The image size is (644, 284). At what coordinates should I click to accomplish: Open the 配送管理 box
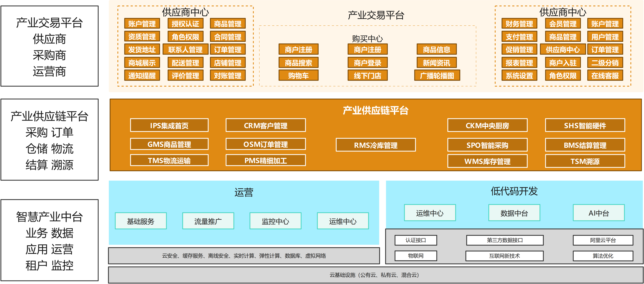click(x=185, y=63)
